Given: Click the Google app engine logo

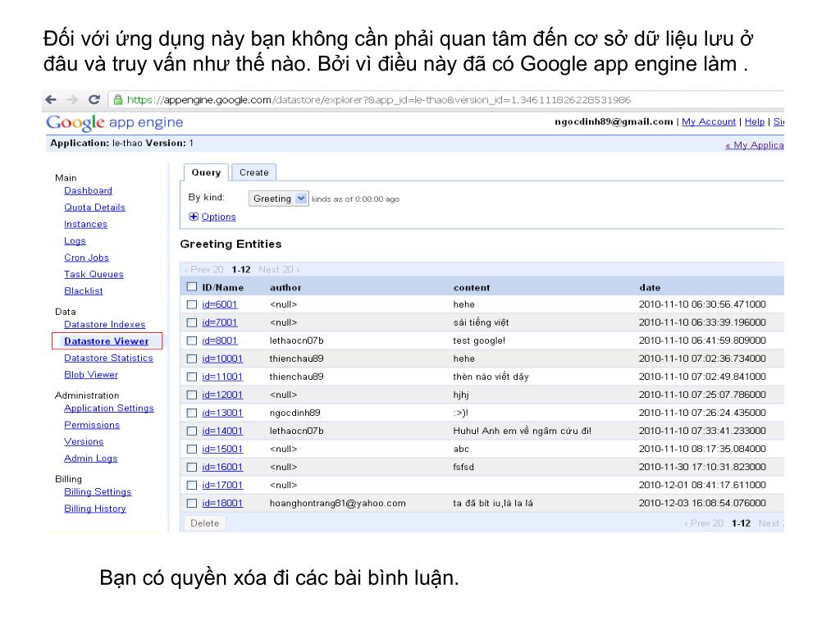Looking at the screenshot, I should pos(115,123).
